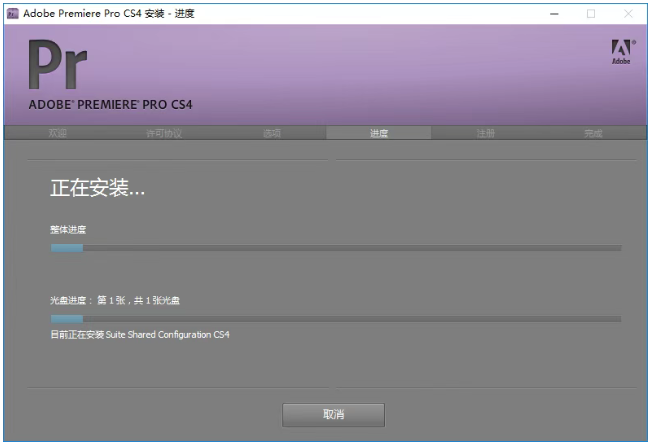Click the 光盘进度 disc count label
Viewport: 655px width, 448px height.
coord(114,300)
